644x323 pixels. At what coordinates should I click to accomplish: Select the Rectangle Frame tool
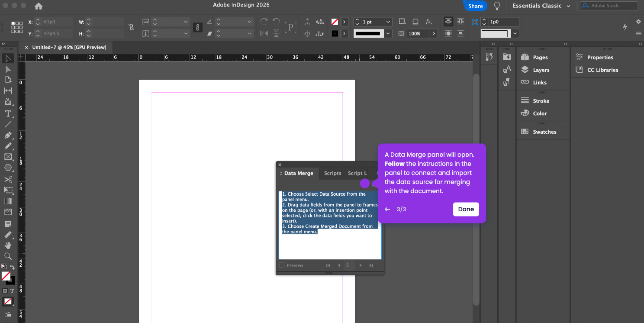8,157
